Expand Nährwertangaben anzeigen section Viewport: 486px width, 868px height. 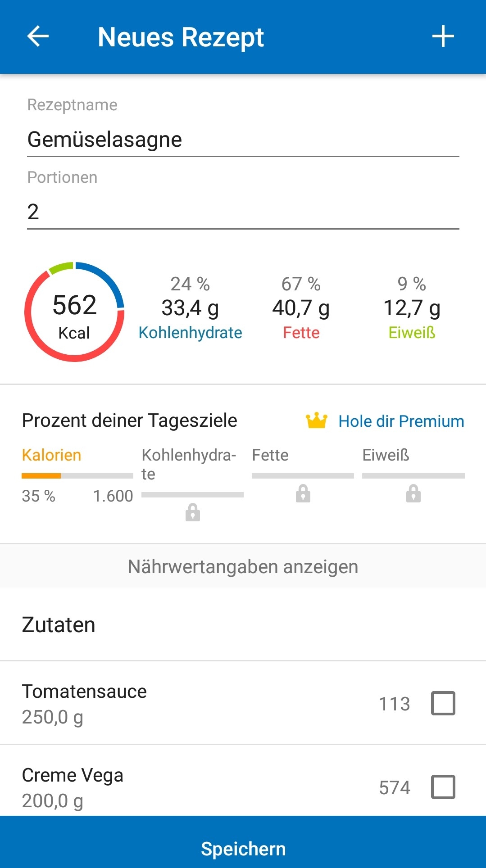click(243, 566)
